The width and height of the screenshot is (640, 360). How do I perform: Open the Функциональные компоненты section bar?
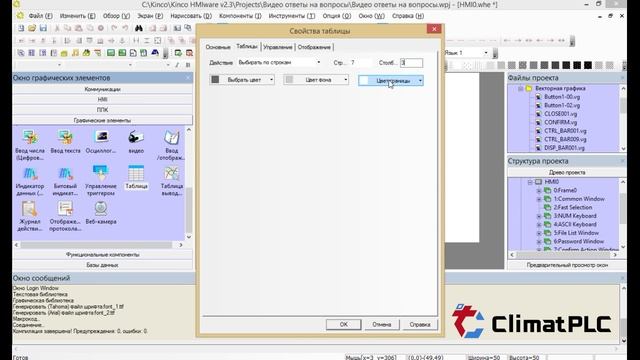(102, 254)
